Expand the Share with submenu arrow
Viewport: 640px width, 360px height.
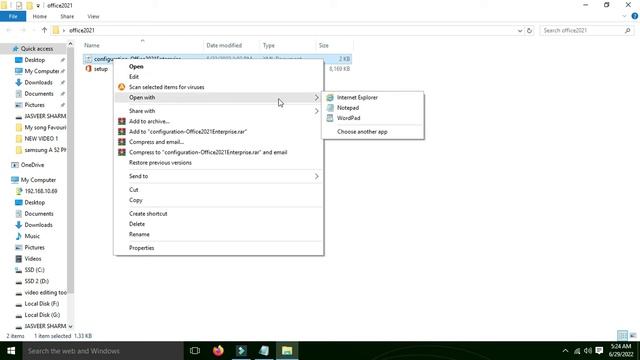click(x=317, y=111)
